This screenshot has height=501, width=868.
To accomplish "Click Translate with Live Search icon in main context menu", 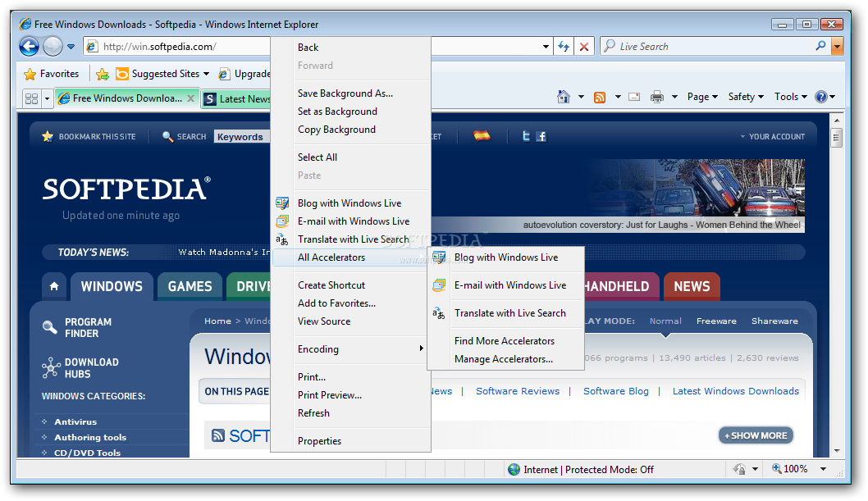I will point(282,239).
